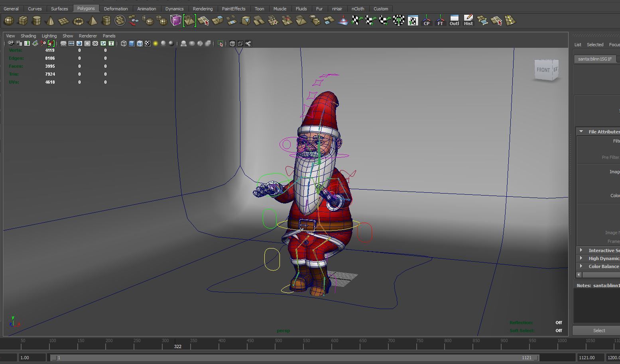Click the select camera icon in panel toolbar
Screen dimensions: 620x364
pos(11,43)
